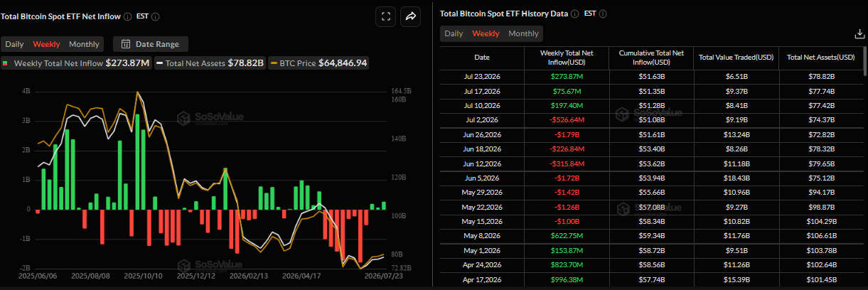Toggle the BTC Price legend series
Screen dimensions: 868x290
(318, 63)
